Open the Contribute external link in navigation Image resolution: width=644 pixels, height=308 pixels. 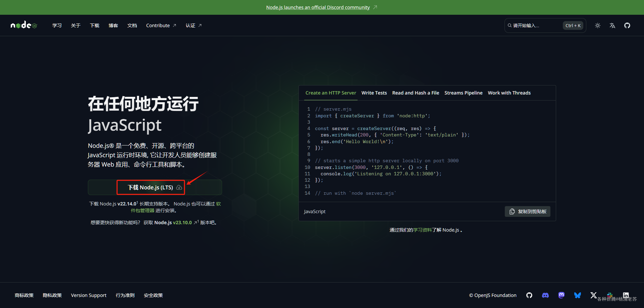[x=161, y=25]
